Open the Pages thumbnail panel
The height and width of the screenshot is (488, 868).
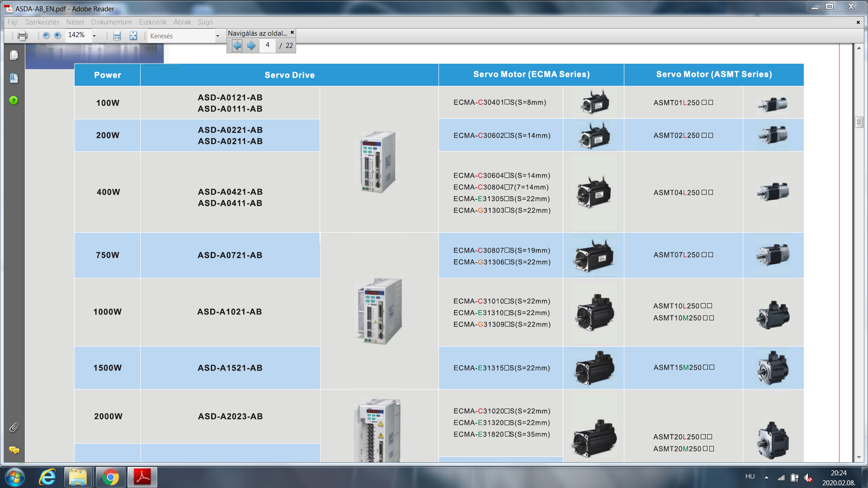click(14, 55)
